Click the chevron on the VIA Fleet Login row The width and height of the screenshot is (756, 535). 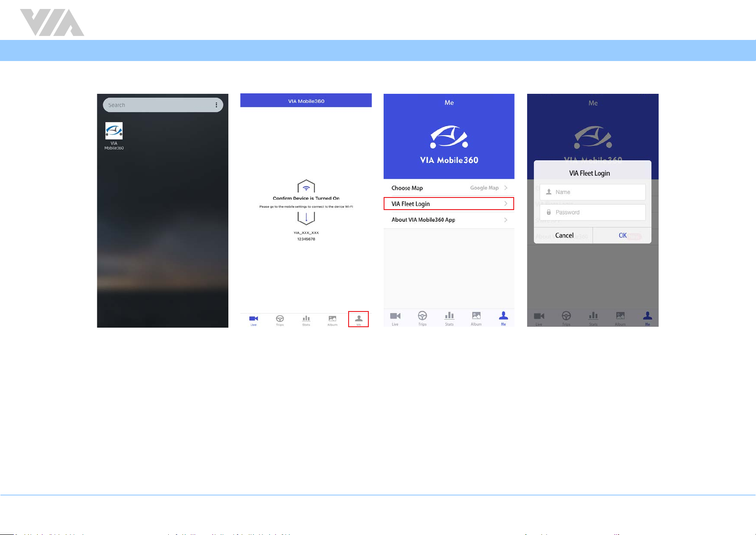pos(506,204)
